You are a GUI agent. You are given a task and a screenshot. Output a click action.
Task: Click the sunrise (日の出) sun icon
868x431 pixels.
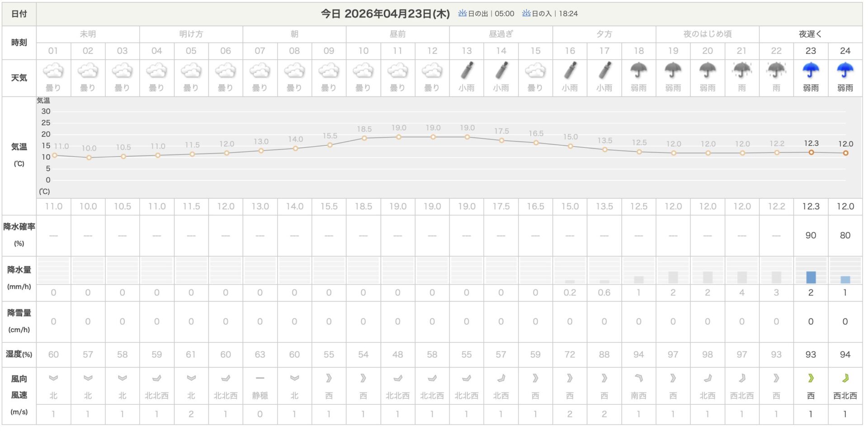[x=462, y=14]
